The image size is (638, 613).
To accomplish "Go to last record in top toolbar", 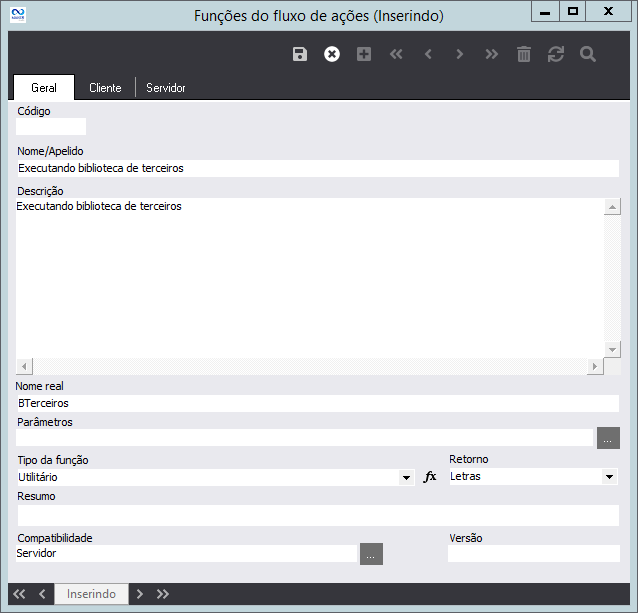I will pyautogui.click(x=491, y=54).
